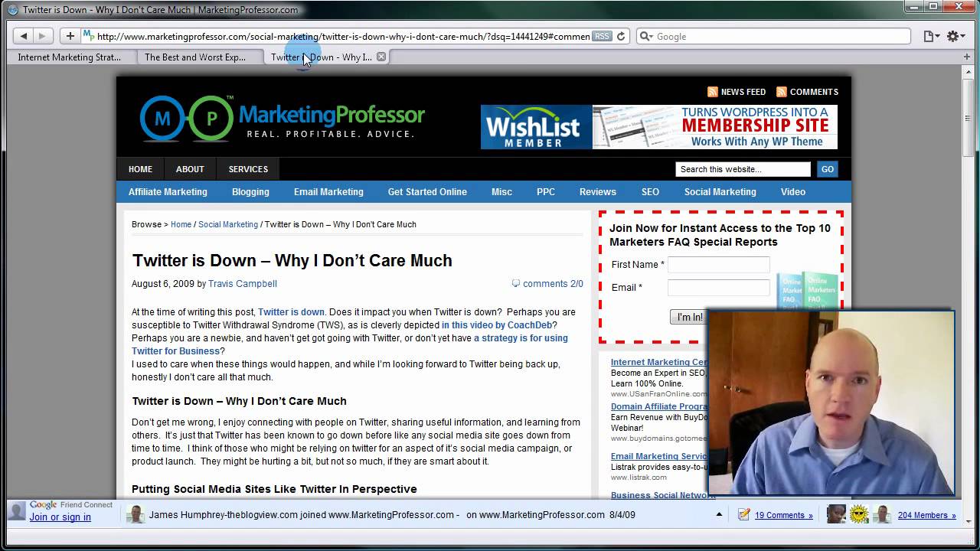
Task: Click James Humphrey's avatar in activity bar
Action: [x=136, y=514]
